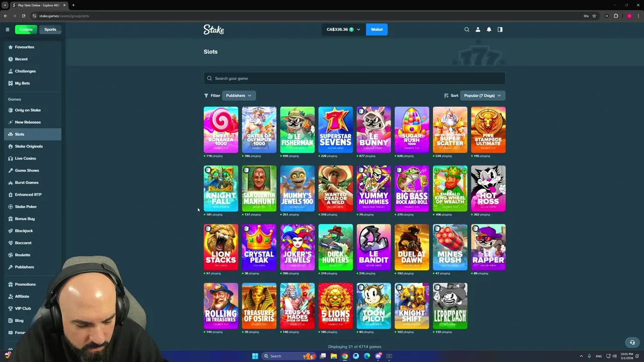Click the Burst Games icon
644x362 pixels.
tap(11, 183)
